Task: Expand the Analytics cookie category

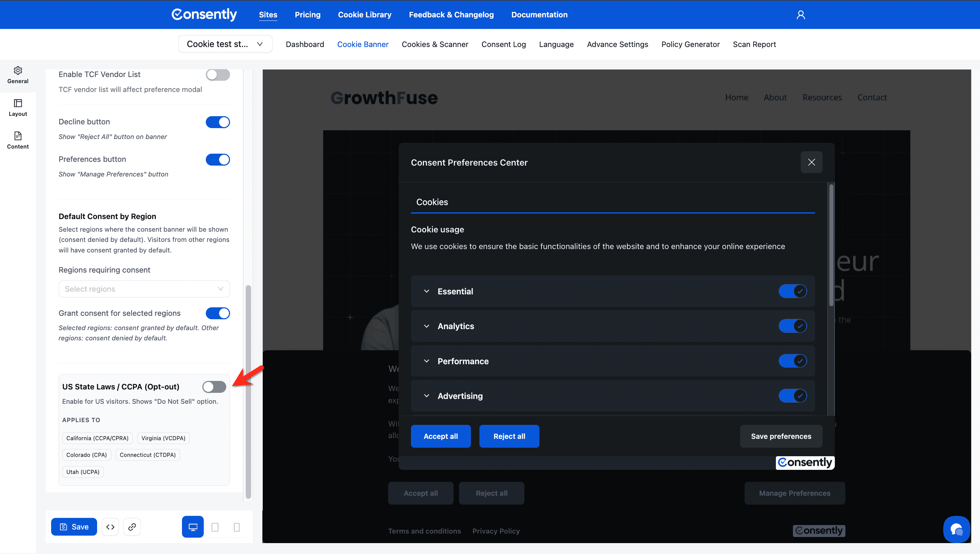Action: coord(427,326)
